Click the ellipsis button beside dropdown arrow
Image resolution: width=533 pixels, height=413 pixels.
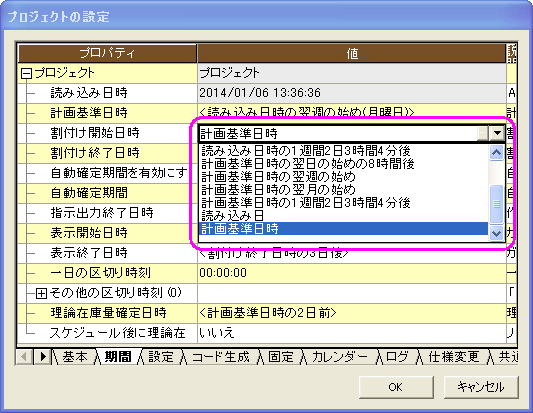[483, 133]
